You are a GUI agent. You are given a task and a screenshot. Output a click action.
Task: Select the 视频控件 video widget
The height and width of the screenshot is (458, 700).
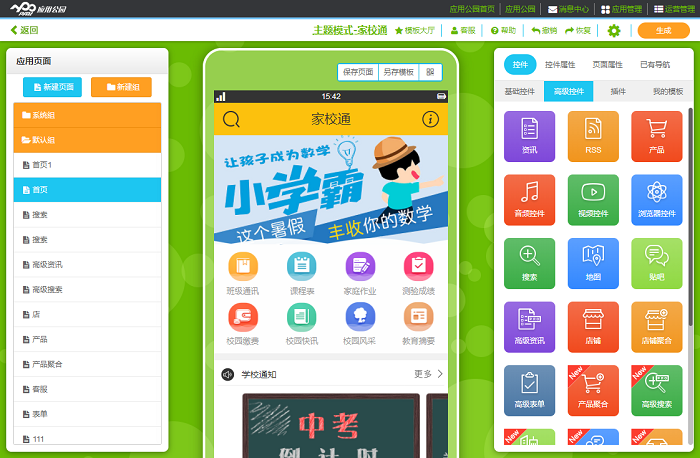[x=593, y=200]
